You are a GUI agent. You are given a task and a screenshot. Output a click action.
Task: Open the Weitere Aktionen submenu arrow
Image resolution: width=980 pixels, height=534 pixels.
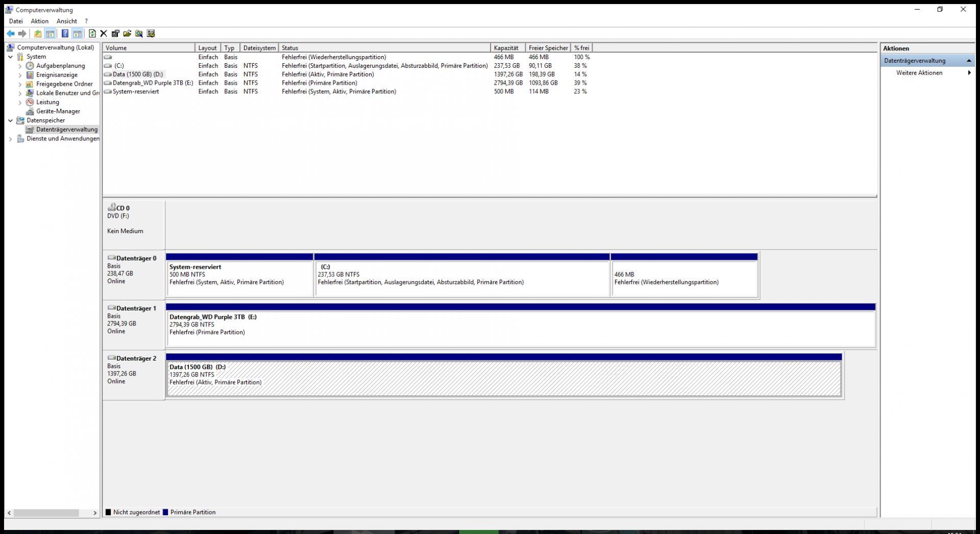(x=969, y=73)
